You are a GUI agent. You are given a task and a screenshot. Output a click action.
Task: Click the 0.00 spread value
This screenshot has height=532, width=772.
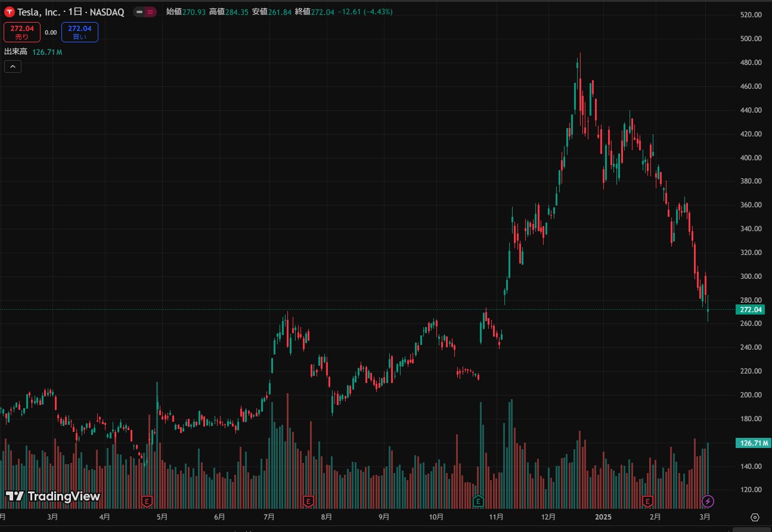[51, 33]
